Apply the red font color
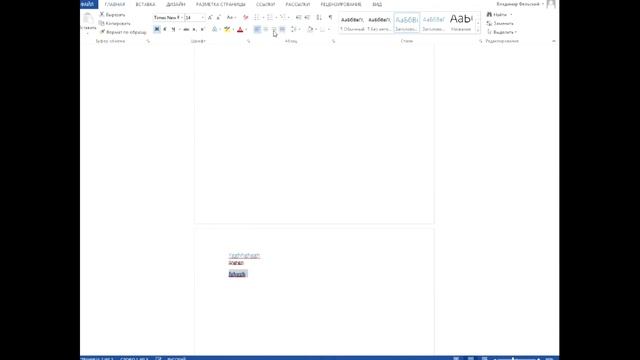Viewport: 640px width, 360px height. click(240, 29)
